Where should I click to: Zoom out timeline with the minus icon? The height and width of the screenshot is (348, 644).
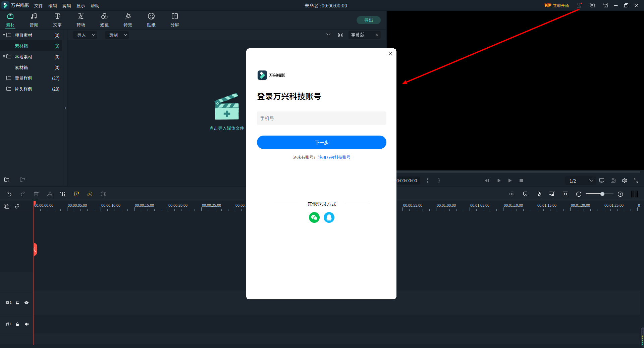(579, 194)
